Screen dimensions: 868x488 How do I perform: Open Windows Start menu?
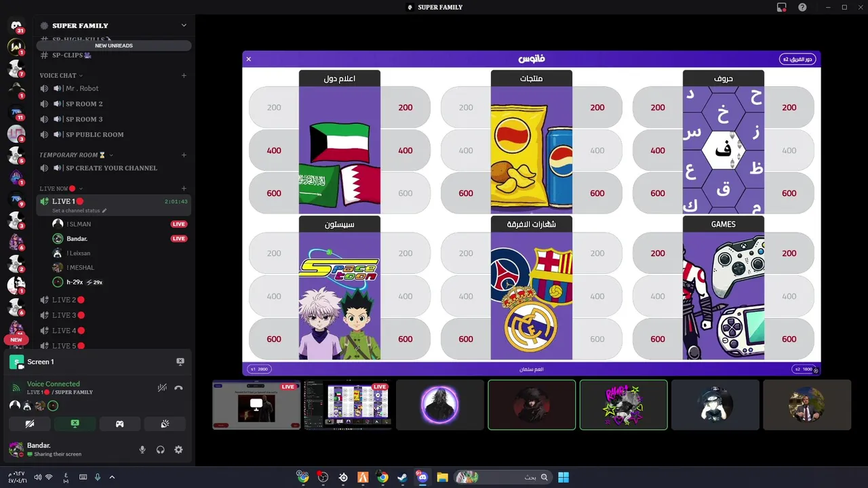(x=564, y=477)
